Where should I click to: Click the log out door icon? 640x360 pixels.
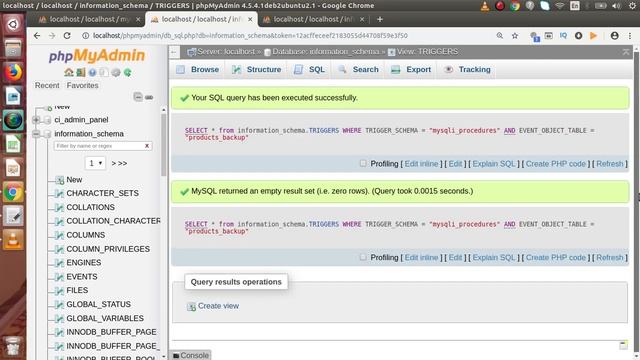click(x=80, y=72)
